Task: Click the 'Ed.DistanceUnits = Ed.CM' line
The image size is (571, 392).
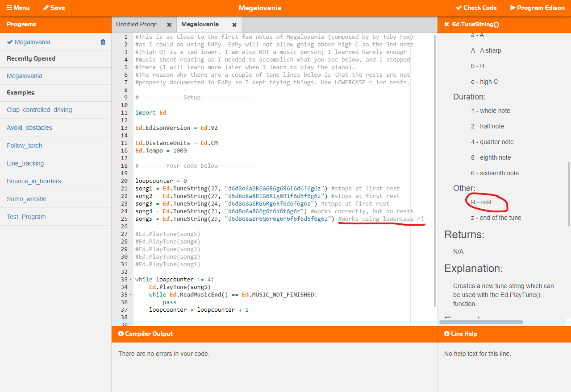Action: click(x=176, y=143)
